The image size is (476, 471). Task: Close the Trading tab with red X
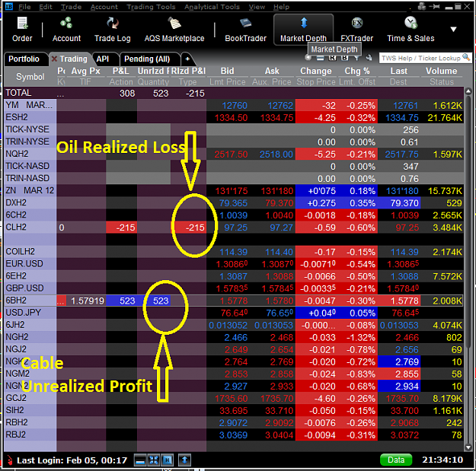click(54, 59)
